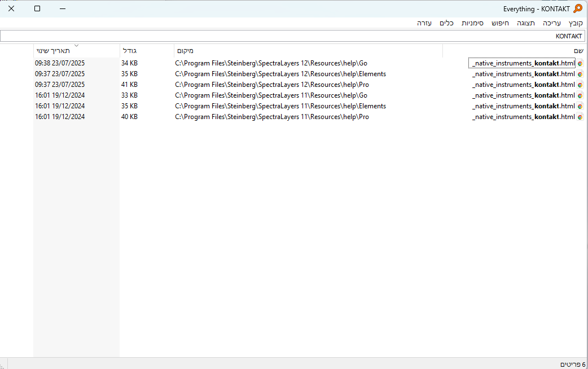This screenshot has height=369, width=588.
Task: Click path SpectraLayers 12\Resources\help\Pro
Action: click(x=272, y=85)
